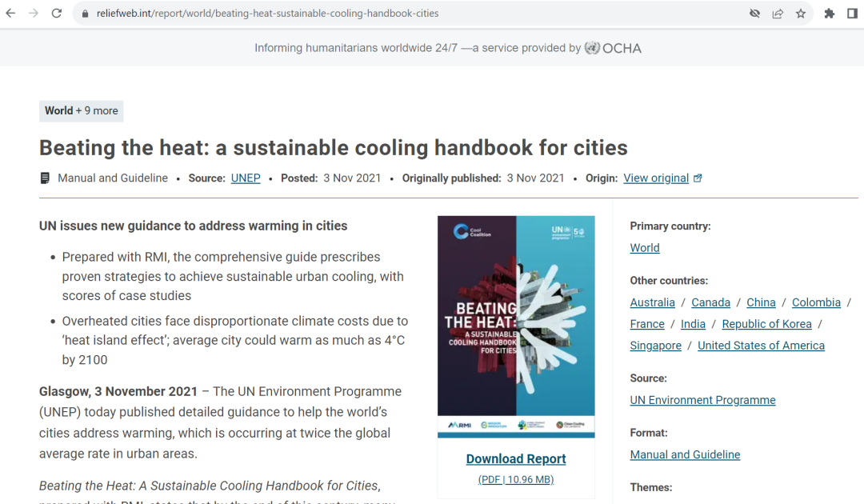Image resolution: width=864 pixels, height=504 pixels.
Task: Go back to the previous page
Action: (10, 14)
